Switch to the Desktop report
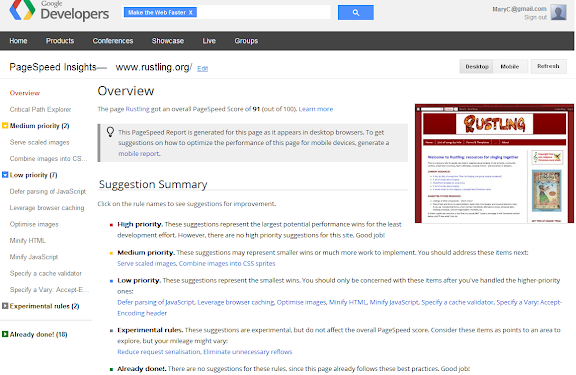 476,66
